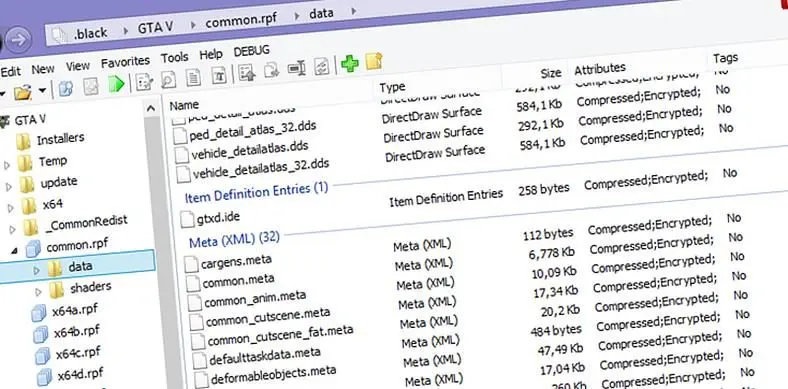Collapse the common.rpf archive node
The width and height of the screenshot is (788, 389).
point(16,250)
